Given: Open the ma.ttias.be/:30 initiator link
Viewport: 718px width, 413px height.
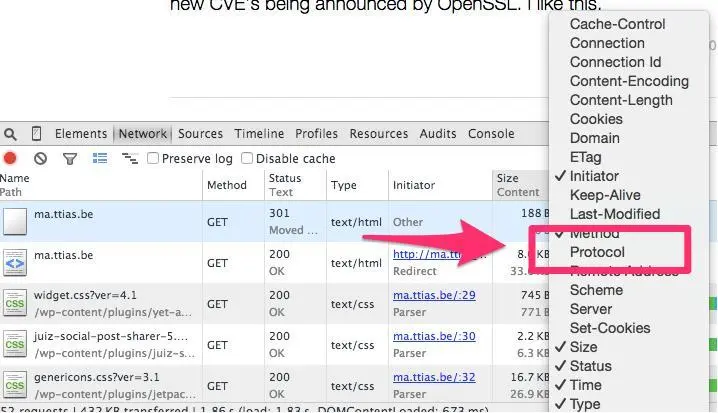Looking at the screenshot, I should 434,336.
